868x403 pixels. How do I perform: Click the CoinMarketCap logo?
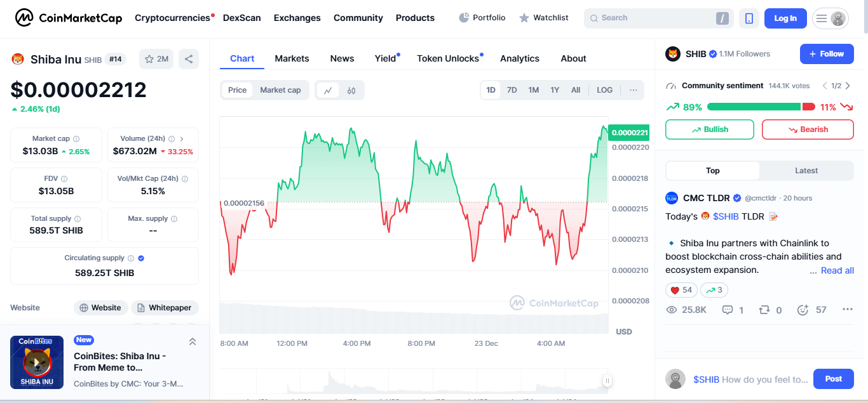69,18
